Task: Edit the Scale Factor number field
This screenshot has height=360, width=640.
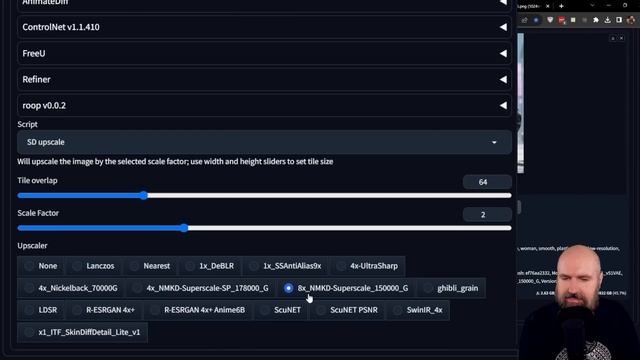Action: (x=487, y=215)
